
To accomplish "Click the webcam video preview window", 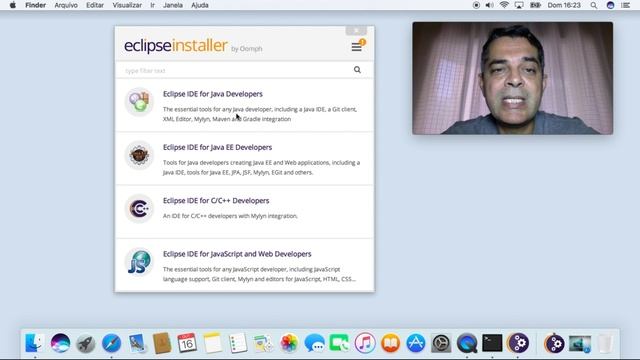I will click(x=512, y=78).
